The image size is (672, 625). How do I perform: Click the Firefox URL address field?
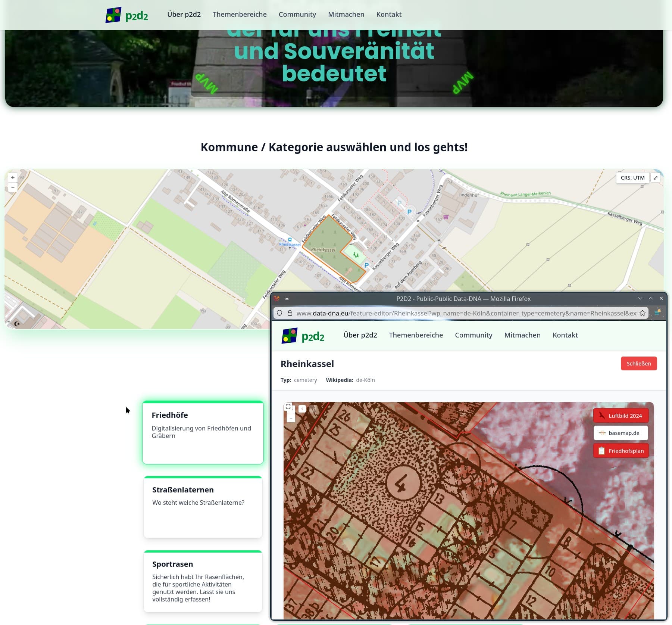coord(466,313)
